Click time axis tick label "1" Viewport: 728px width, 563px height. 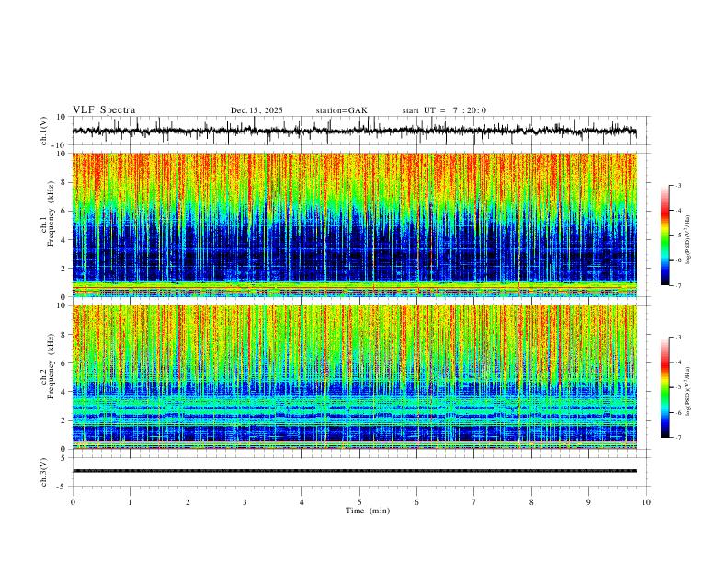(131, 502)
